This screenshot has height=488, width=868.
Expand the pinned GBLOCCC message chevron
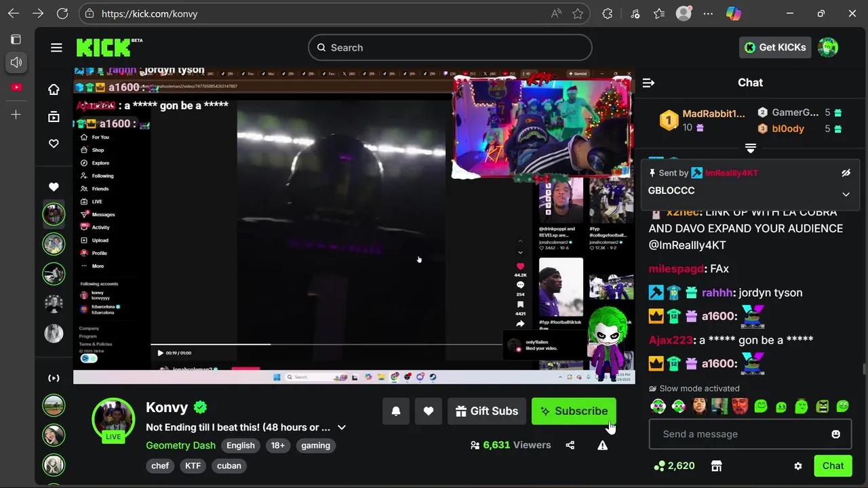(x=846, y=195)
